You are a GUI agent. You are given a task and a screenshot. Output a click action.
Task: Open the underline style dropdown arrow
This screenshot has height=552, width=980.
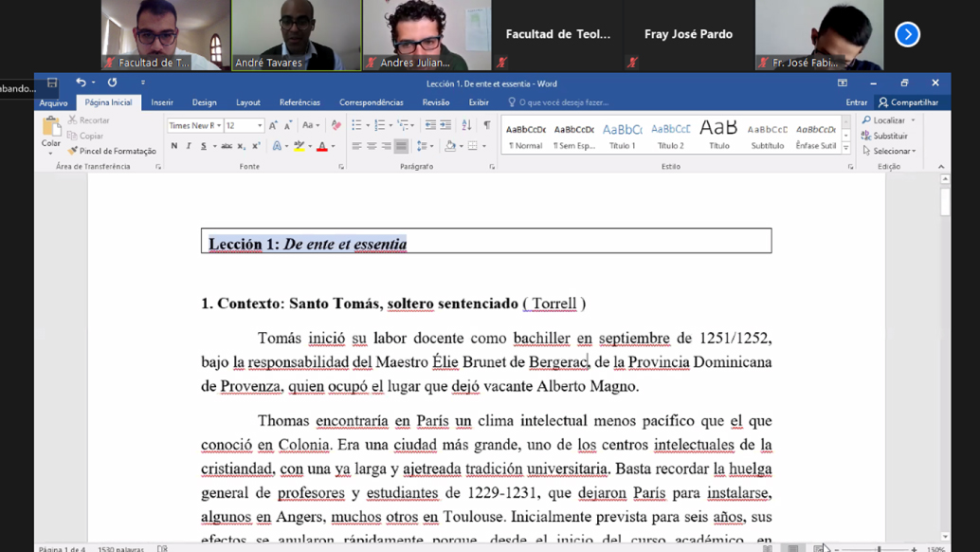(x=214, y=146)
